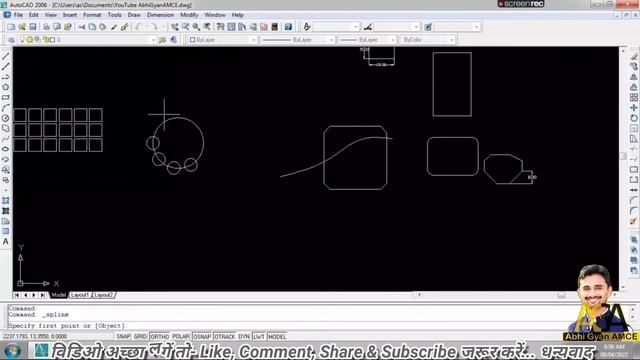This screenshot has width=640, height=360.
Task: Select the Model tab
Action: [58, 295]
